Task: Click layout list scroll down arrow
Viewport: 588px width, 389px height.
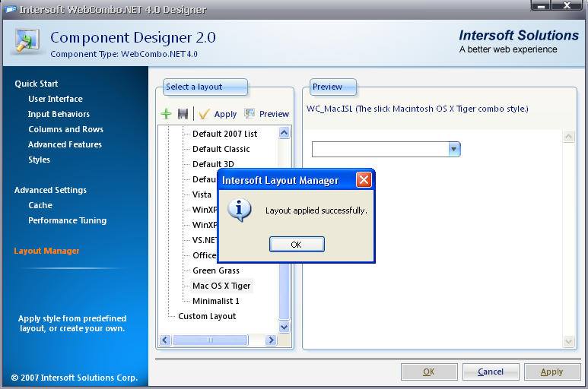Action: [284, 327]
